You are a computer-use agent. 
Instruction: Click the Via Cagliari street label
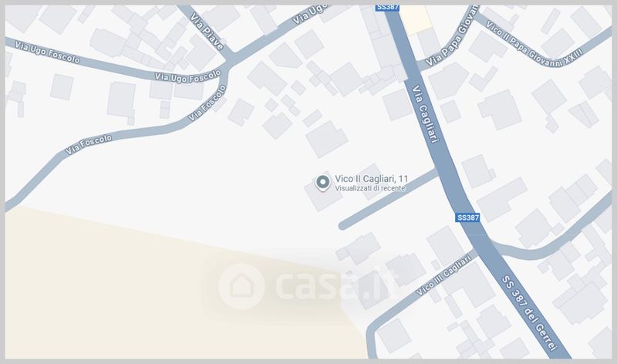(425, 113)
